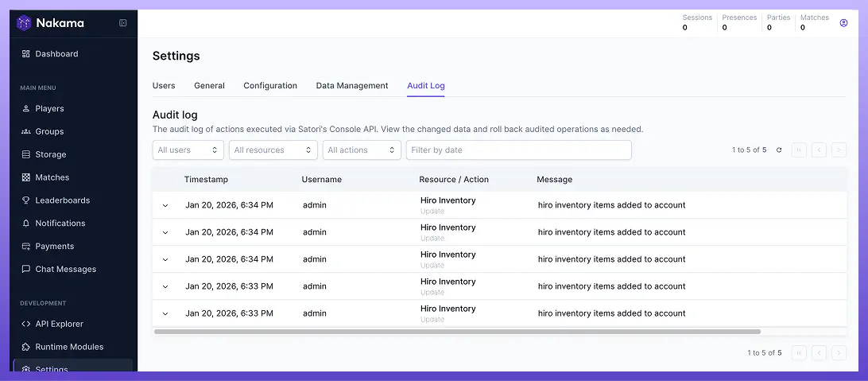Open the user account profile icon

coord(843,23)
